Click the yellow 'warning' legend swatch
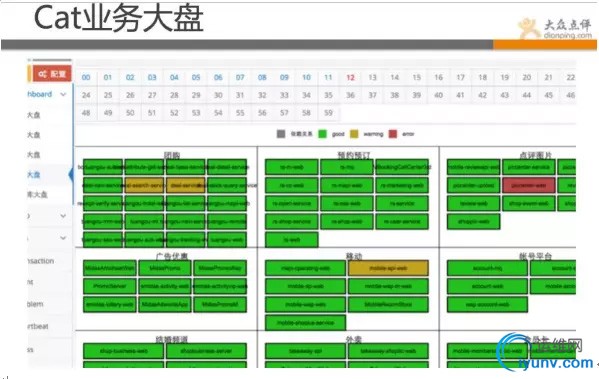 point(354,134)
